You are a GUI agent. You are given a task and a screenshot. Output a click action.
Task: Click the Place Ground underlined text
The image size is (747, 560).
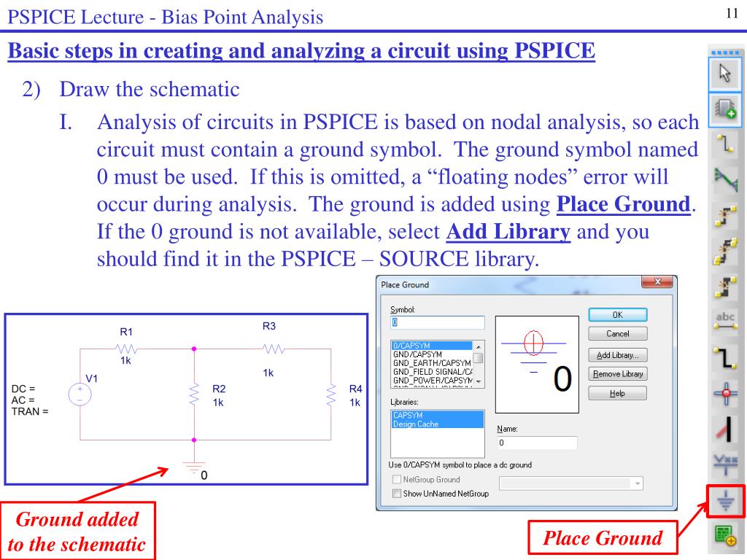tap(624, 205)
